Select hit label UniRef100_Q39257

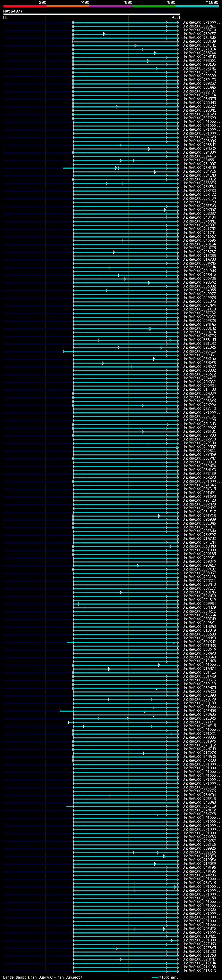tap(199, 84)
